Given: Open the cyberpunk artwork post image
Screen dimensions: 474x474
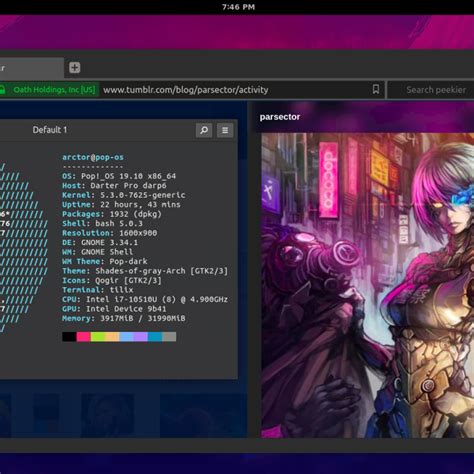Looking at the screenshot, I should [367, 285].
